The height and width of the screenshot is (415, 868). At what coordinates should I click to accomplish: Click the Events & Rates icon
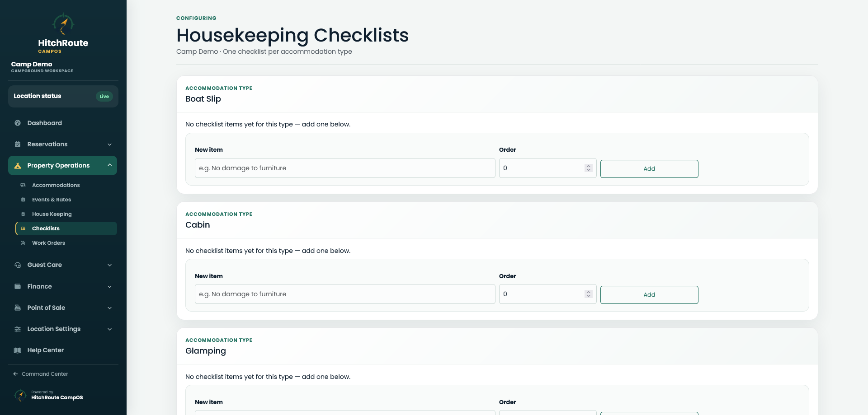click(x=23, y=200)
